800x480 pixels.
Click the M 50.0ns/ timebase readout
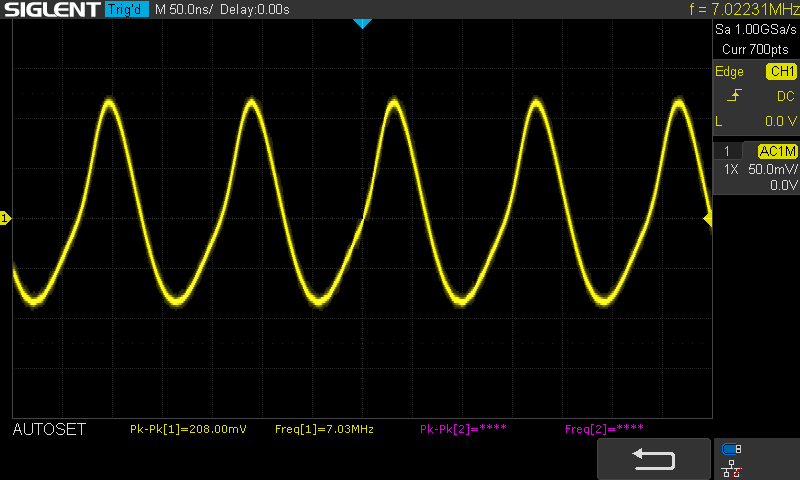point(184,10)
